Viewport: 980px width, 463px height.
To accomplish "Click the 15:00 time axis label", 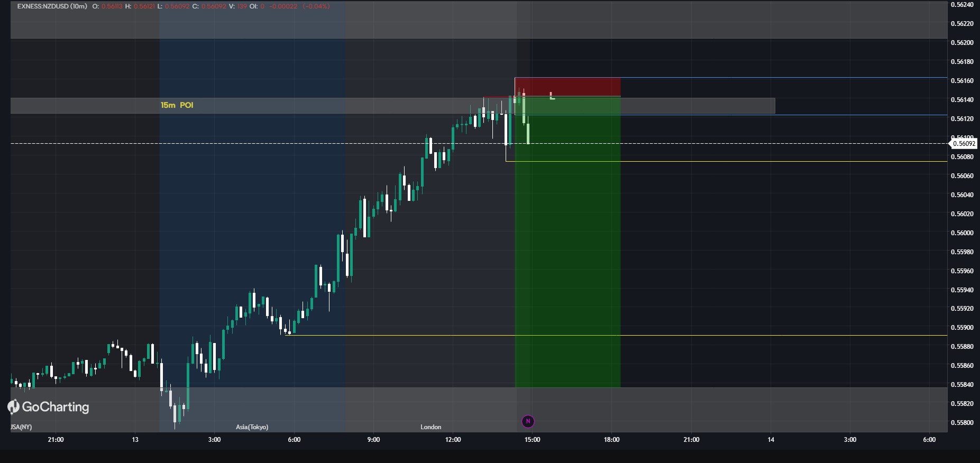I will click(x=532, y=440).
